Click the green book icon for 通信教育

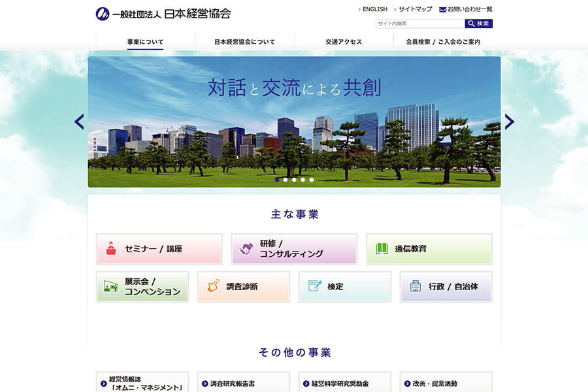382,249
